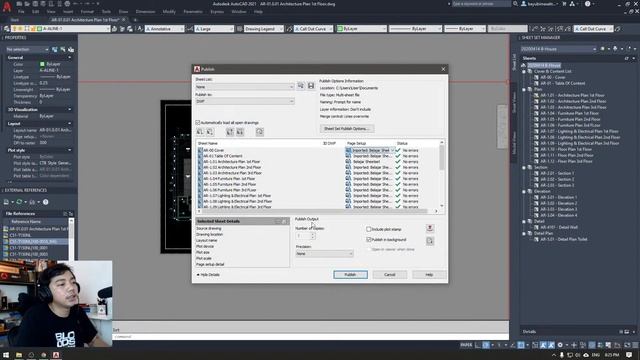Screen dimensions: 640x360
Task: Click the Color ByLayer swatch in Properties
Action: pos(42,64)
